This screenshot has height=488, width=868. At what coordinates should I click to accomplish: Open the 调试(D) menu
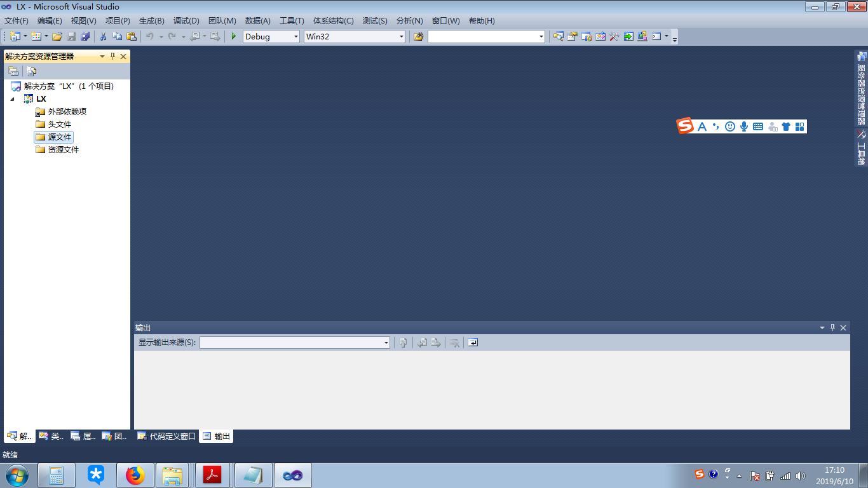[186, 20]
